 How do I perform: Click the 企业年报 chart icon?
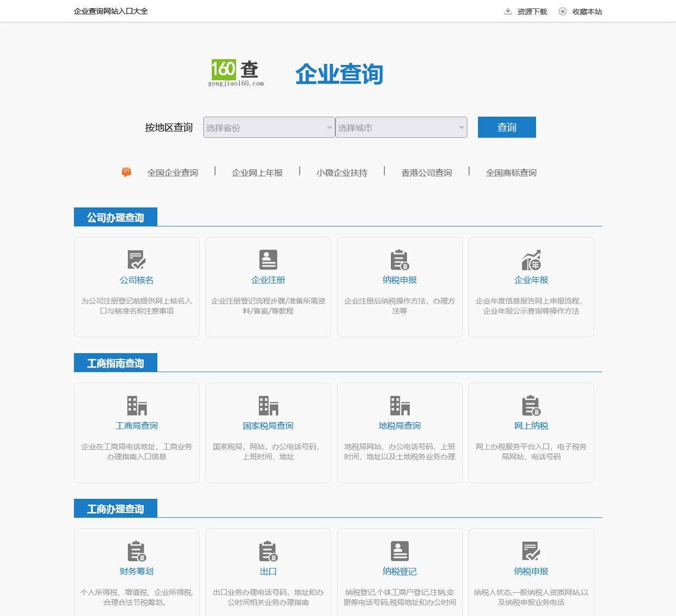(x=531, y=259)
